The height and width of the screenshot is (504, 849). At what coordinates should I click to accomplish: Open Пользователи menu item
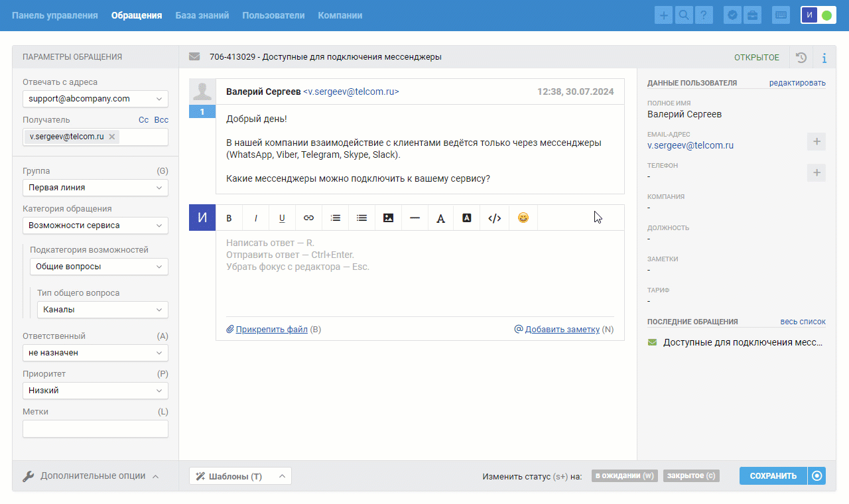click(273, 15)
